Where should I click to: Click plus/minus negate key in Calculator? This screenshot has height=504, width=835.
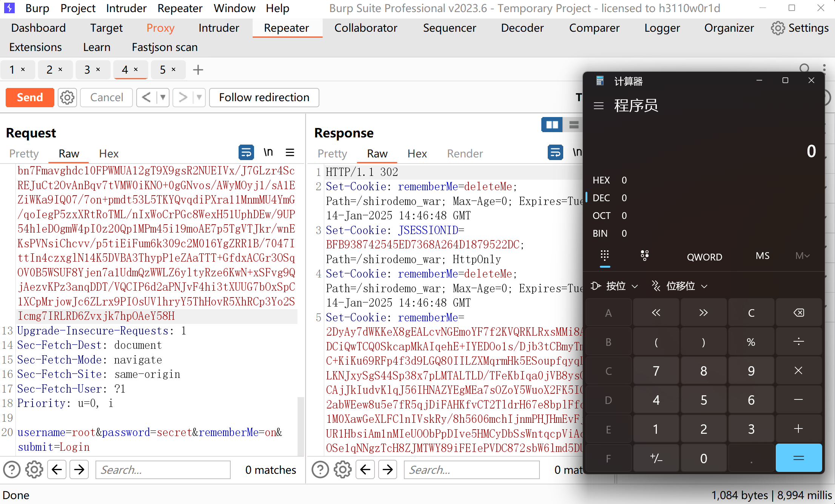(x=656, y=458)
